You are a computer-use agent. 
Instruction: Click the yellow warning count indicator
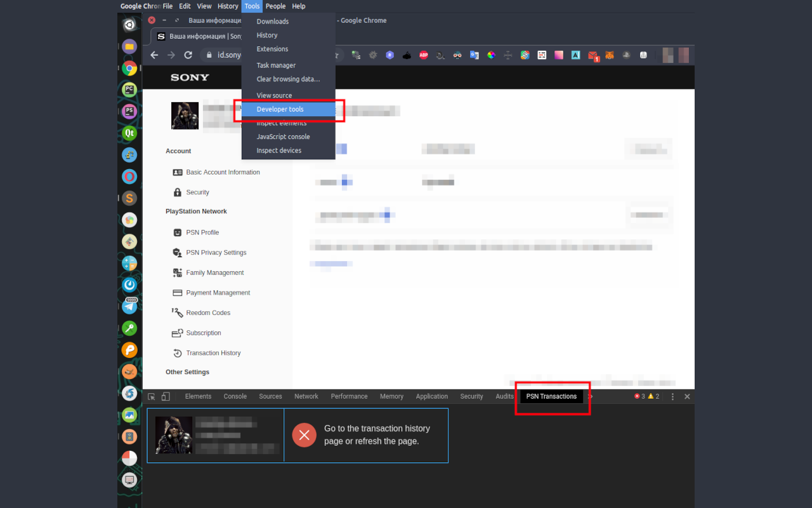(653, 396)
